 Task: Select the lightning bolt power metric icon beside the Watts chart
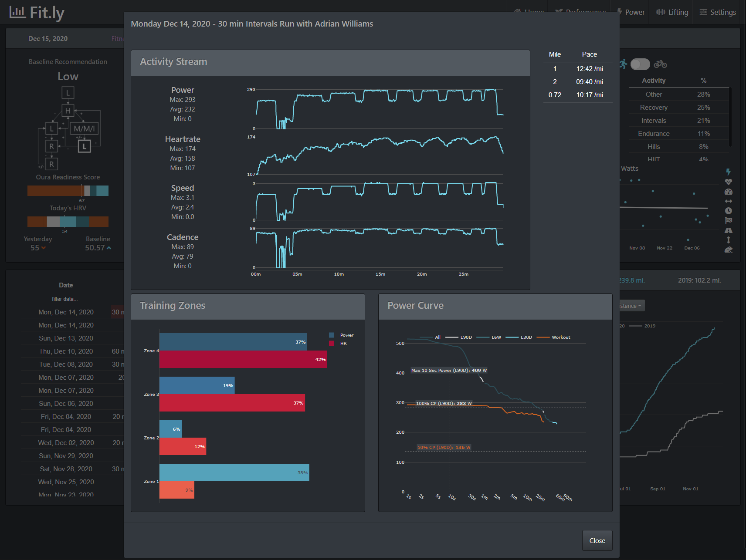[728, 172]
